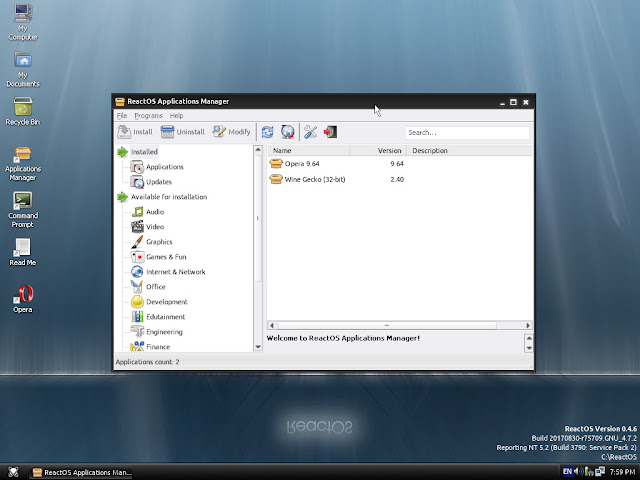Select the Audio category
Viewport: 640px width, 480px height.
click(x=155, y=212)
